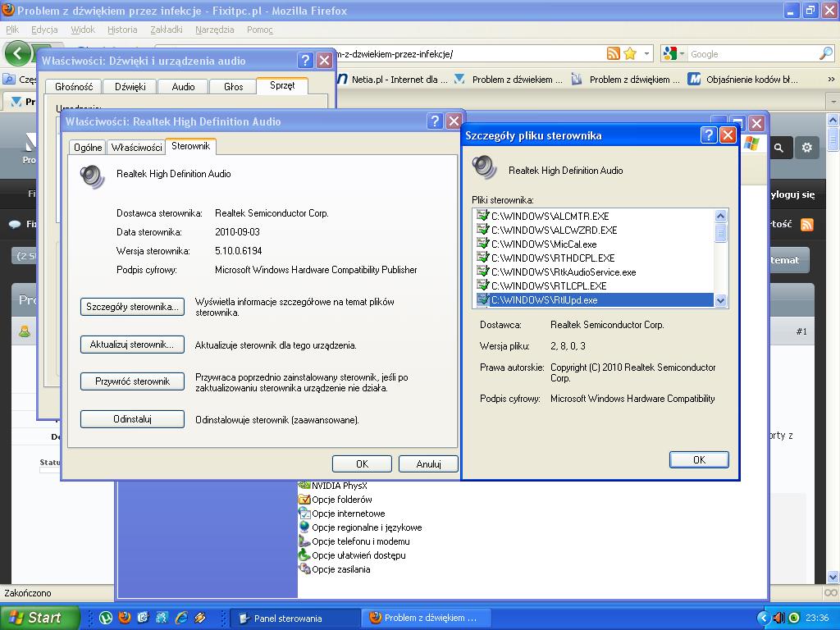Screen dimensions: 840x630
Task: Click the Szczegóły sterownika button
Action: point(132,307)
